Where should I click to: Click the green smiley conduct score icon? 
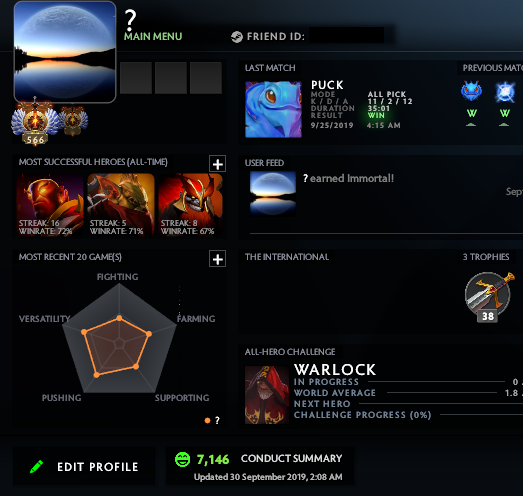click(182, 459)
